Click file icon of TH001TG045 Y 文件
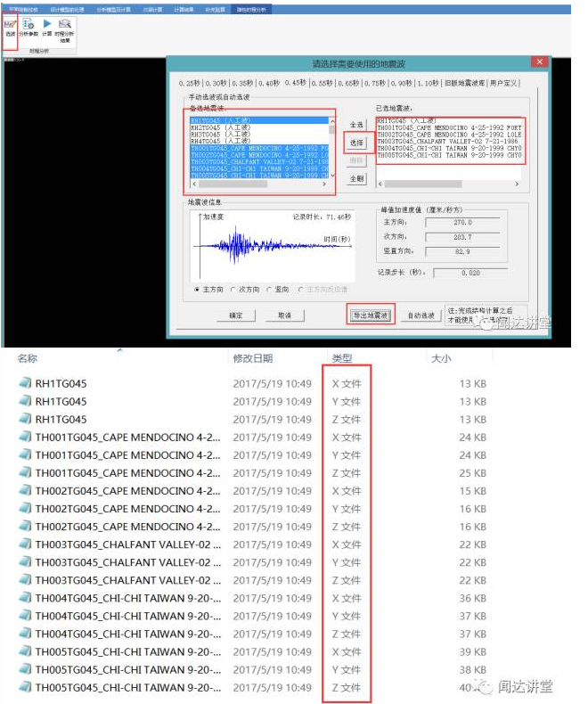The image size is (588, 704). [x=25, y=454]
